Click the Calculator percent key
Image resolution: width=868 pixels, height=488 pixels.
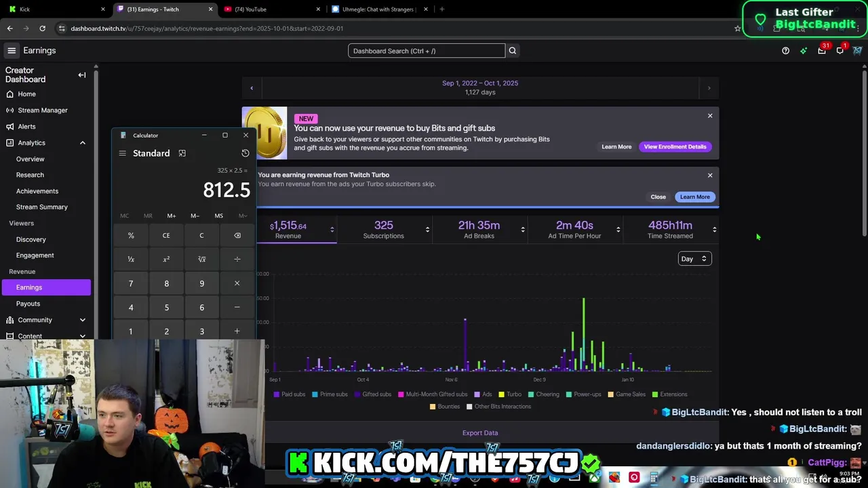131,236
